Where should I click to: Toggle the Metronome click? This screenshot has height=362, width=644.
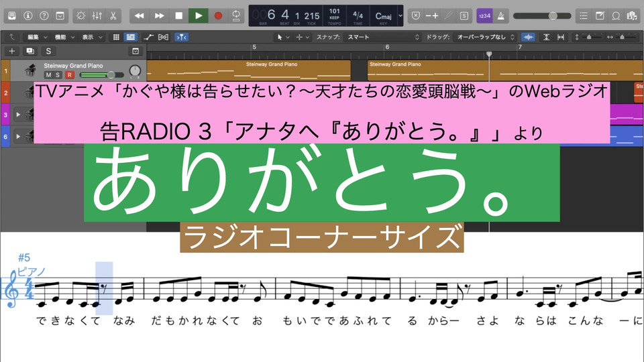[500, 15]
